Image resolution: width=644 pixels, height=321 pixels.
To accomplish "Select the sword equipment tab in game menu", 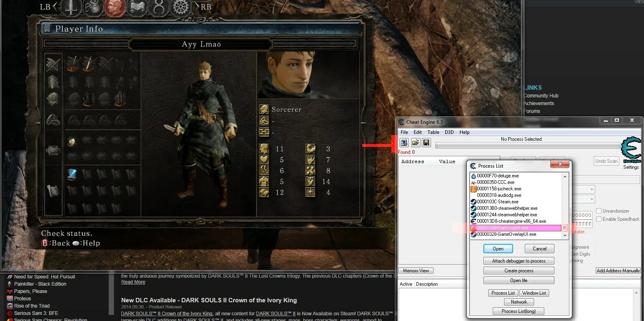I will (x=71, y=7).
